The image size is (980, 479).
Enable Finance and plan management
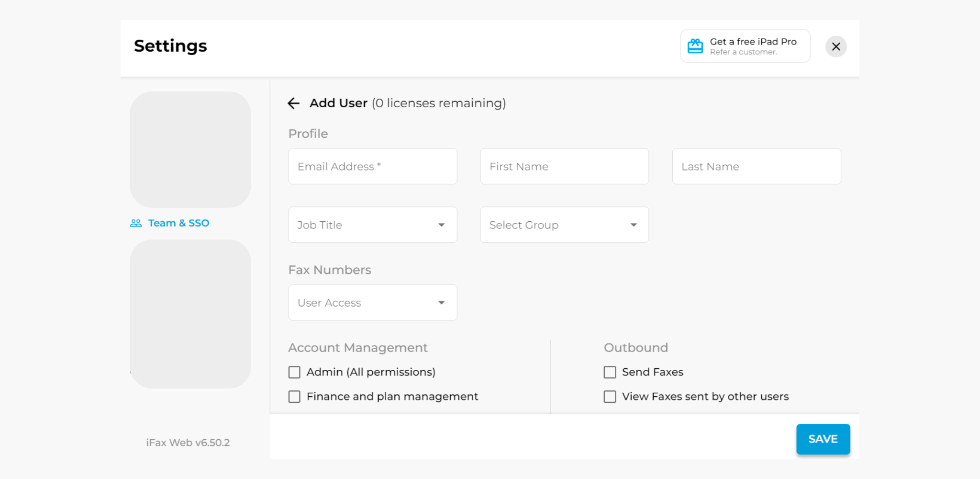(x=294, y=397)
